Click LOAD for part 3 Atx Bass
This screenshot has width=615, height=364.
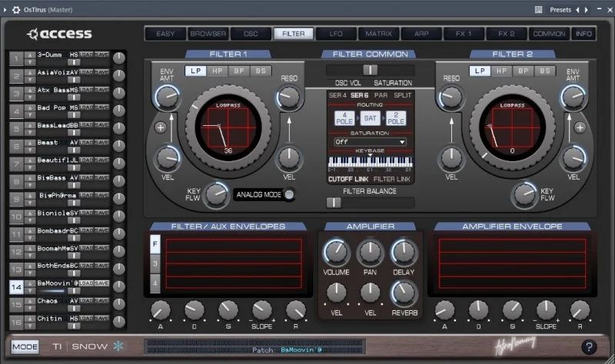tap(86, 90)
